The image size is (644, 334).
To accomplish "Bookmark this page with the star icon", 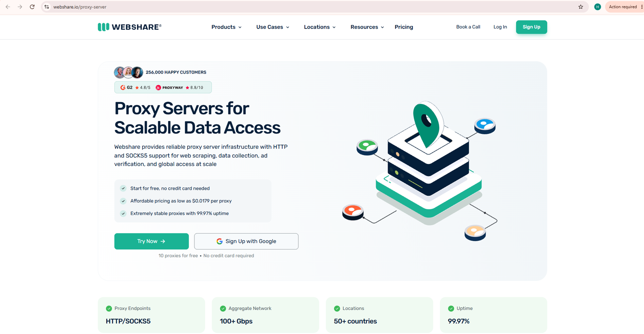I will [x=581, y=7].
